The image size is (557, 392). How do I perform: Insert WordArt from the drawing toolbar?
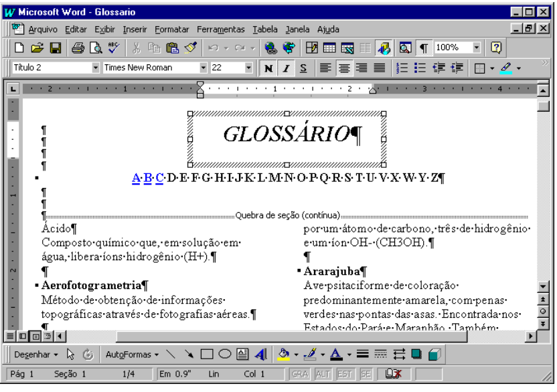[x=261, y=354]
